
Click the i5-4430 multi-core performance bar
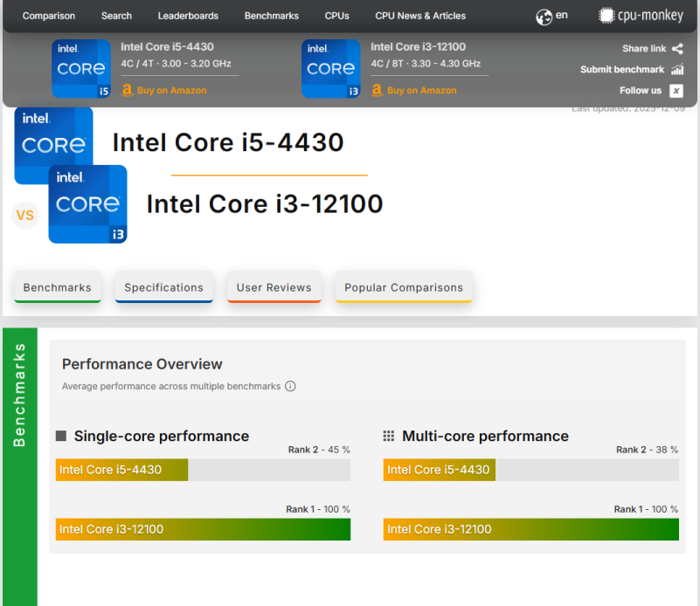[x=439, y=470]
